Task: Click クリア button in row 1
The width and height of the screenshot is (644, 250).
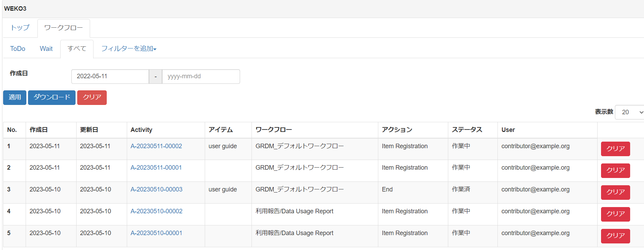Action: [x=615, y=149]
